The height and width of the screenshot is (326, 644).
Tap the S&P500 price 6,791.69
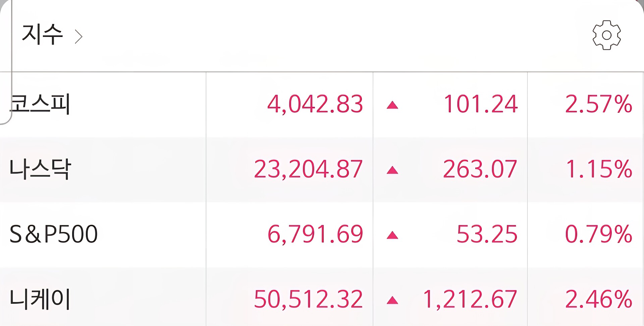click(315, 234)
